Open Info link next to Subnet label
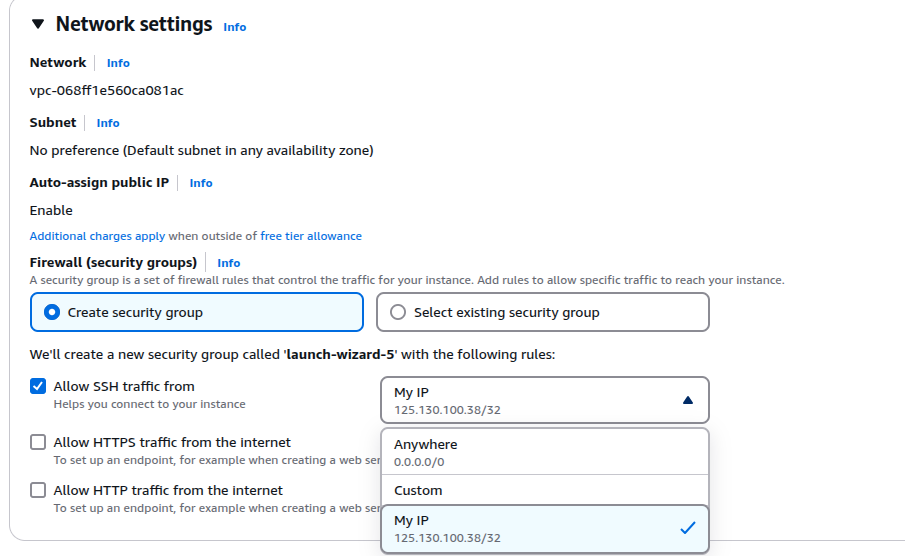Image resolution: width=905 pixels, height=556 pixels. tap(108, 123)
